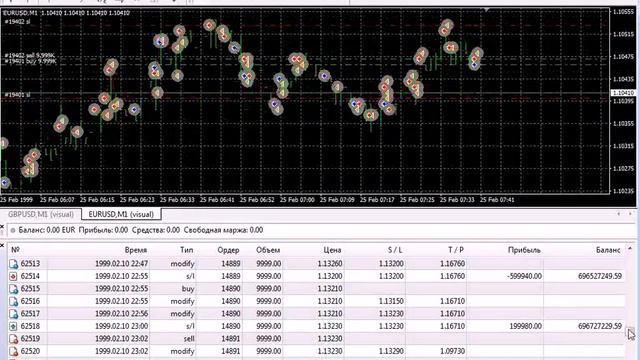Viewport: 640px width, 360px height.
Task: Click the S/L cell '1.13150'
Action: pos(391,302)
